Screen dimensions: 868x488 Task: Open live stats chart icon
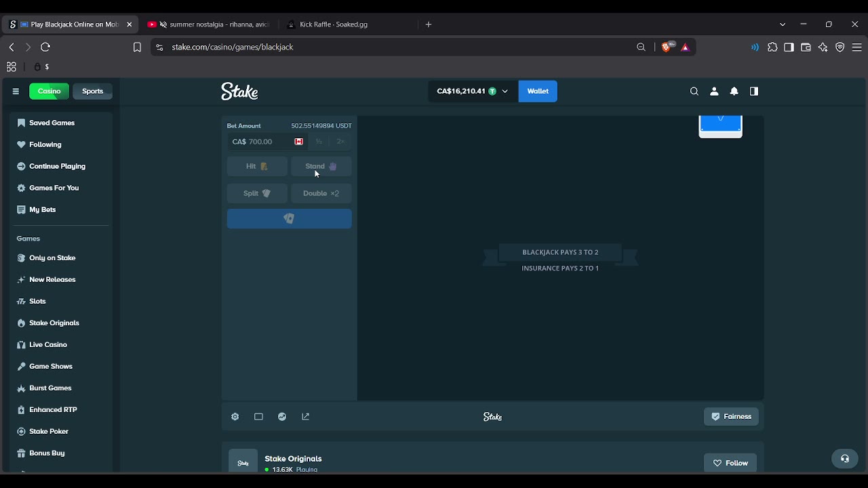tap(282, 417)
